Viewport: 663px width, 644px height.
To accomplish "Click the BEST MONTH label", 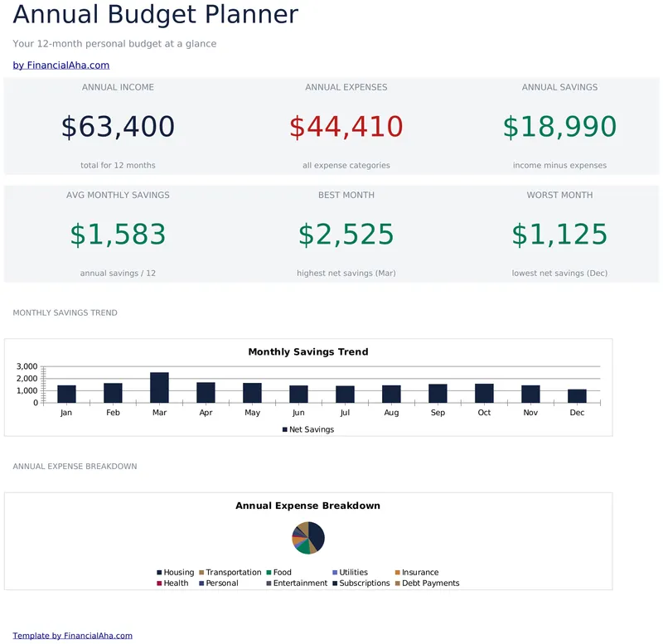I will (346, 195).
